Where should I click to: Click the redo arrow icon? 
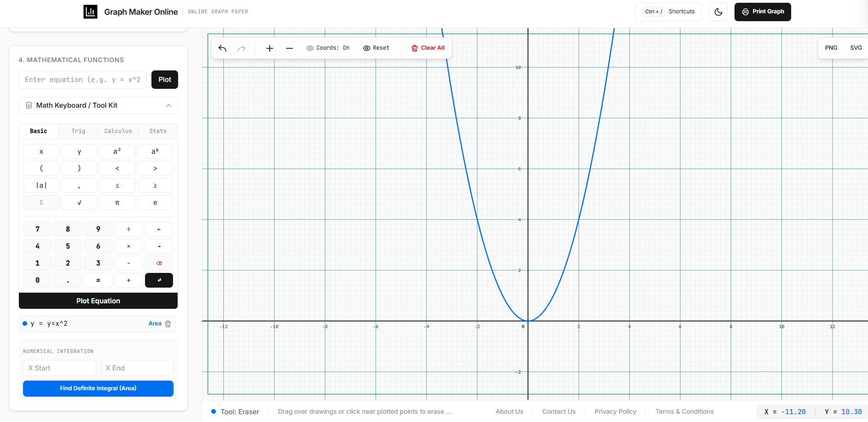(242, 48)
